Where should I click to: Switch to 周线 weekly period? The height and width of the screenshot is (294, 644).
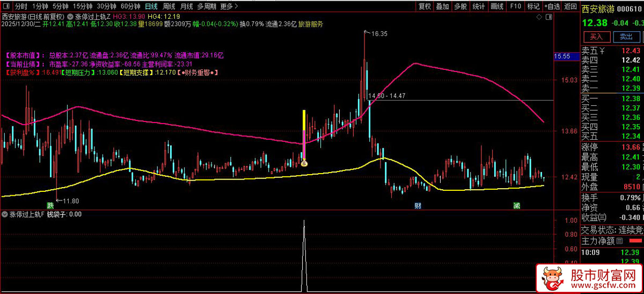tap(169, 6)
